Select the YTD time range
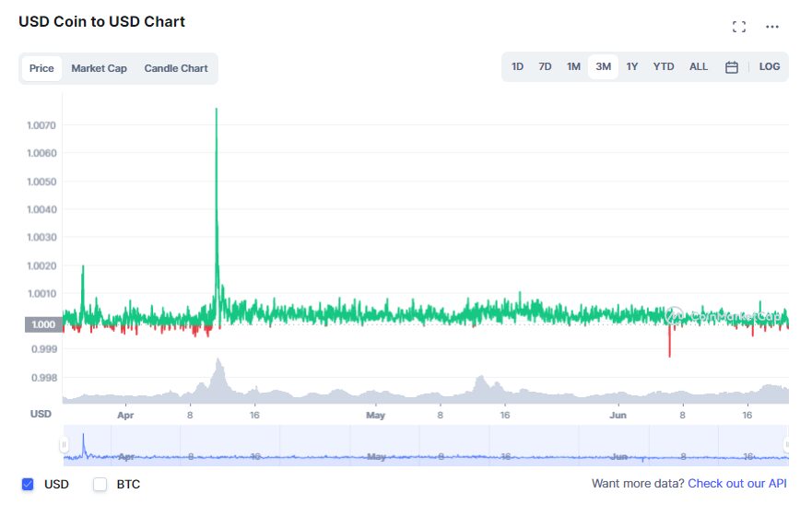 click(664, 66)
